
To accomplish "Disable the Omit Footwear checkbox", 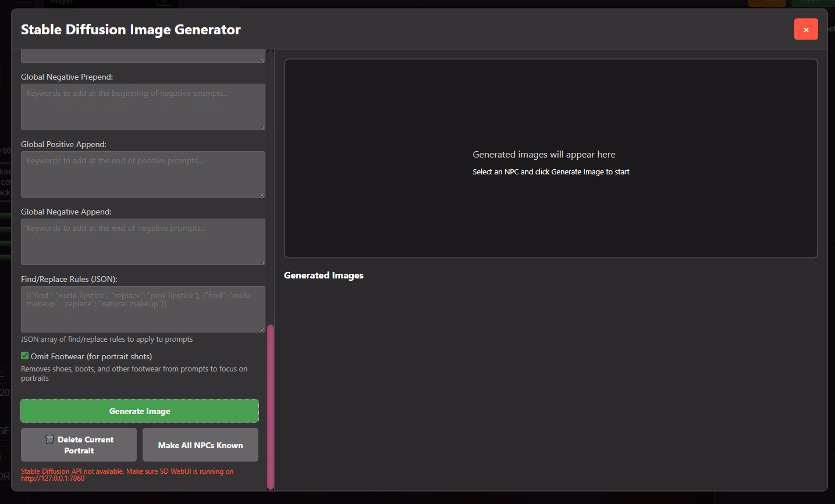I will tap(25, 356).
